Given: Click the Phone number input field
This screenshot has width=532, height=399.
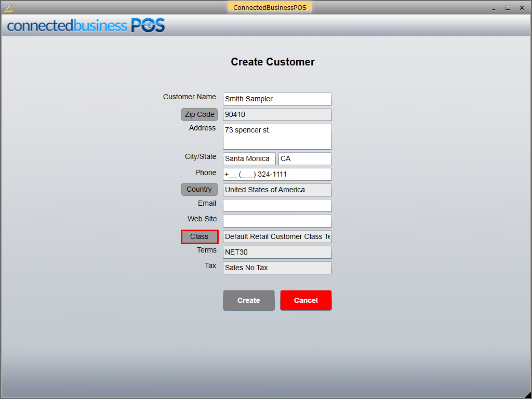Looking at the screenshot, I should [277, 174].
